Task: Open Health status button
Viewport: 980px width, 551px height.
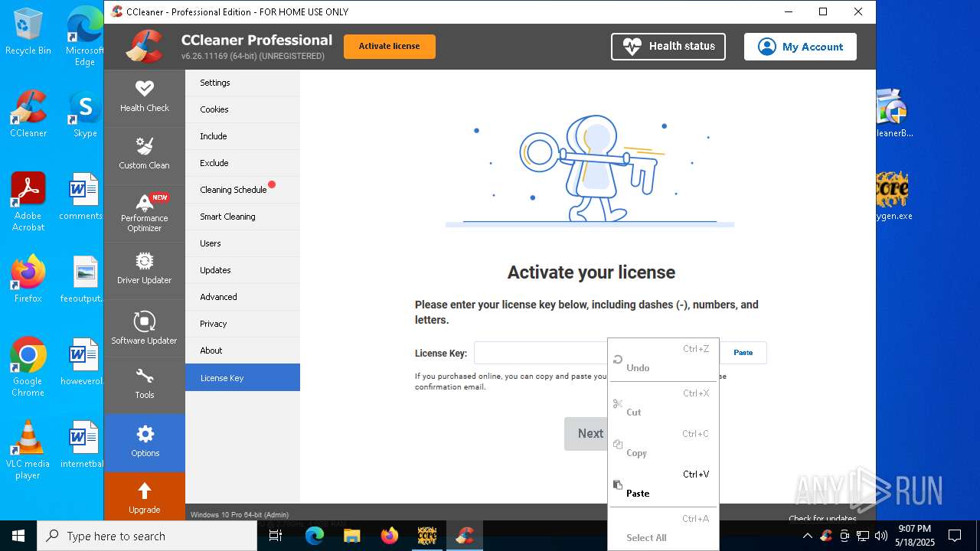Action: [x=668, y=47]
